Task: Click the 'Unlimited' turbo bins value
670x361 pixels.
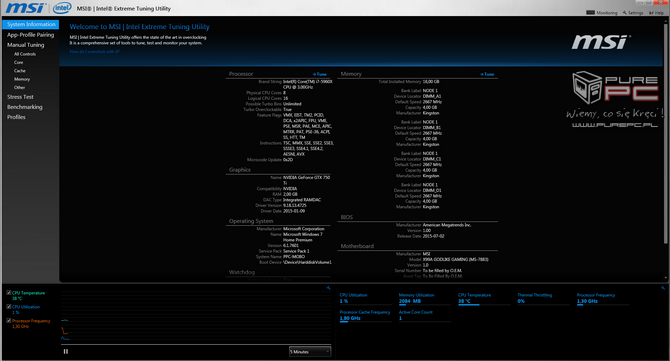Action: point(292,104)
